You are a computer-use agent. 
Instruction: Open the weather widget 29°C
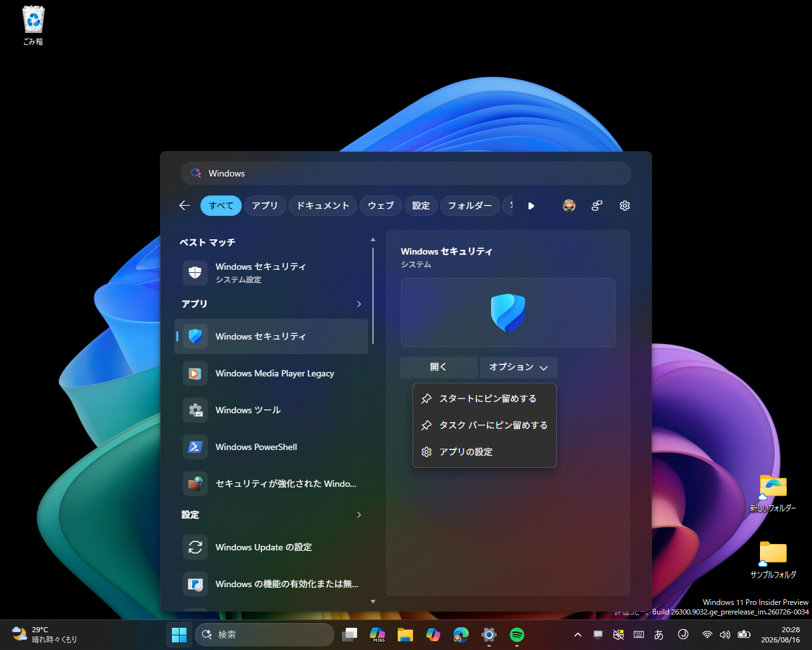pos(44,635)
